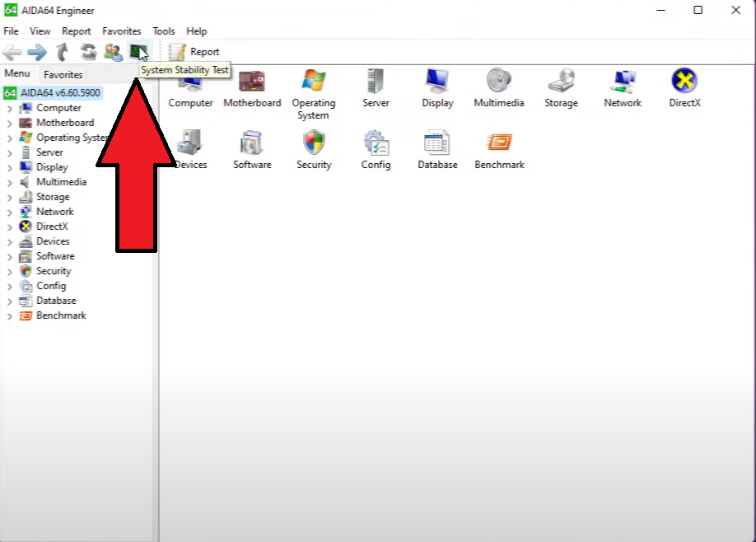Open the DirectX category icon

pyautogui.click(x=684, y=82)
